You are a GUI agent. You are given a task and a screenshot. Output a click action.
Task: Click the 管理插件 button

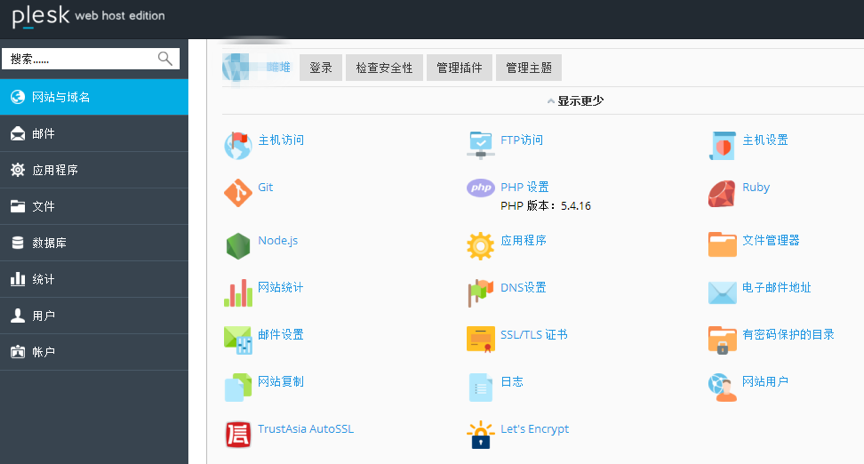click(x=459, y=68)
